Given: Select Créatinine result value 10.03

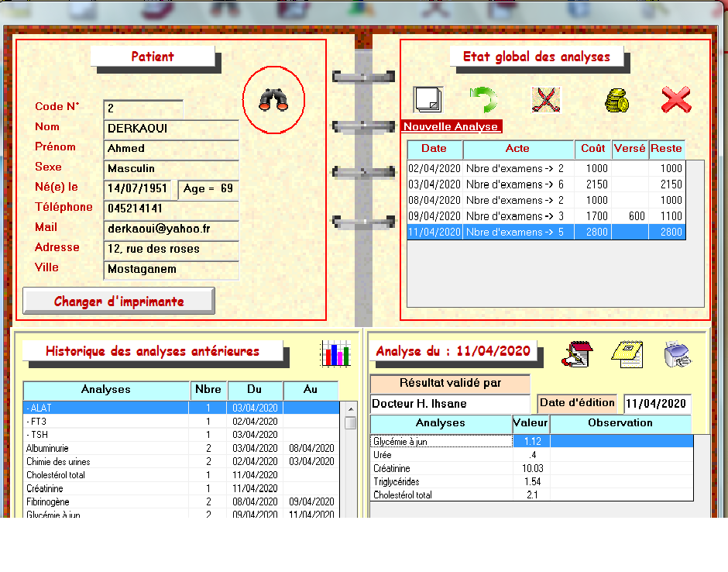Looking at the screenshot, I should 532,468.
